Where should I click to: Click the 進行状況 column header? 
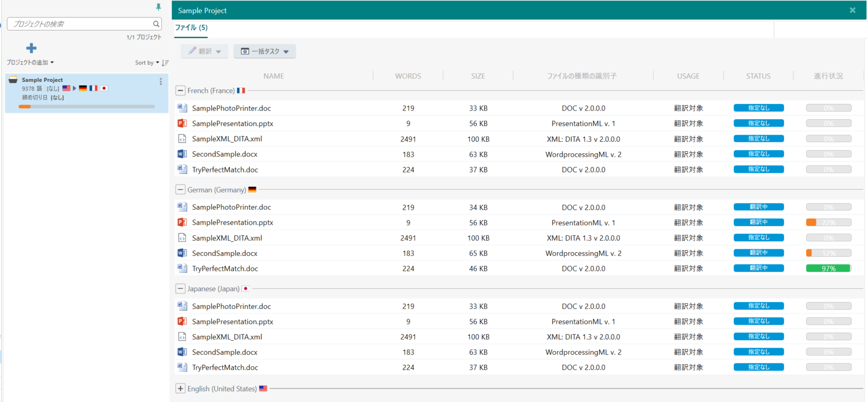pyautogui.click(x=829, y=76)
